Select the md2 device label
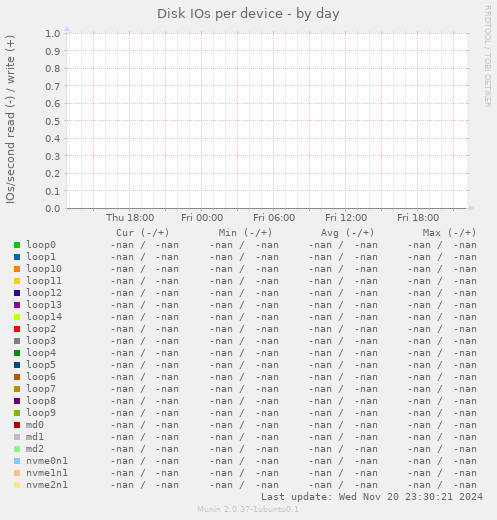 [35, 449]
